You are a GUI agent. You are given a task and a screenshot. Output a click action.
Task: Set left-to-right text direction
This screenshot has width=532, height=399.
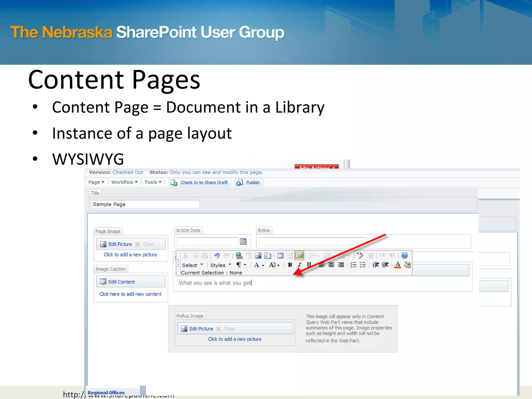click(x=382, y=256)
